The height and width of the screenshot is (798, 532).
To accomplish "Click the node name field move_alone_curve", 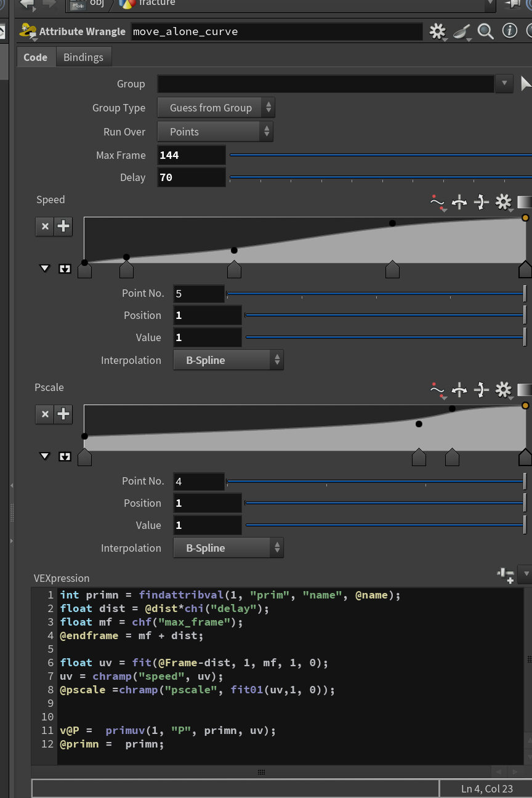I will (x=277, y=31).
